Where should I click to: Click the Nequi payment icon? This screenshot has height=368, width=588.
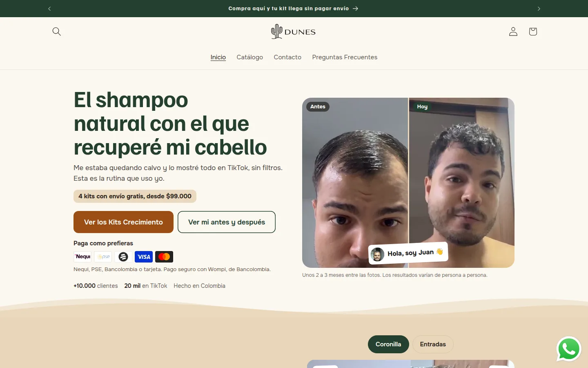(x=83, y=257)
